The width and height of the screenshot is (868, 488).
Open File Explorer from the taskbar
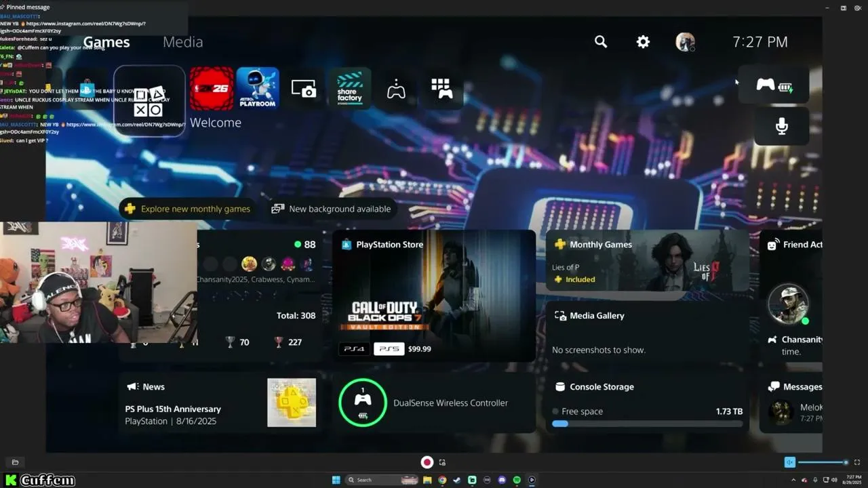427,481
